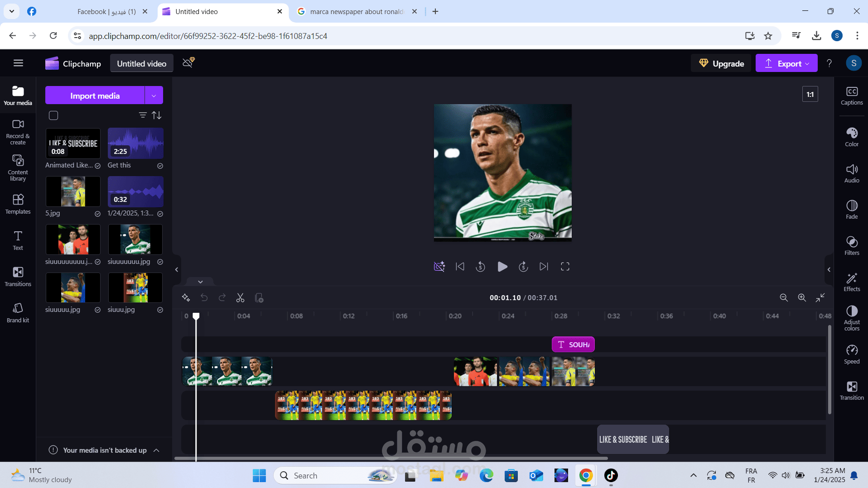868x488 pixels.
Task: Rewind preview five seconds
Action: 481,267
